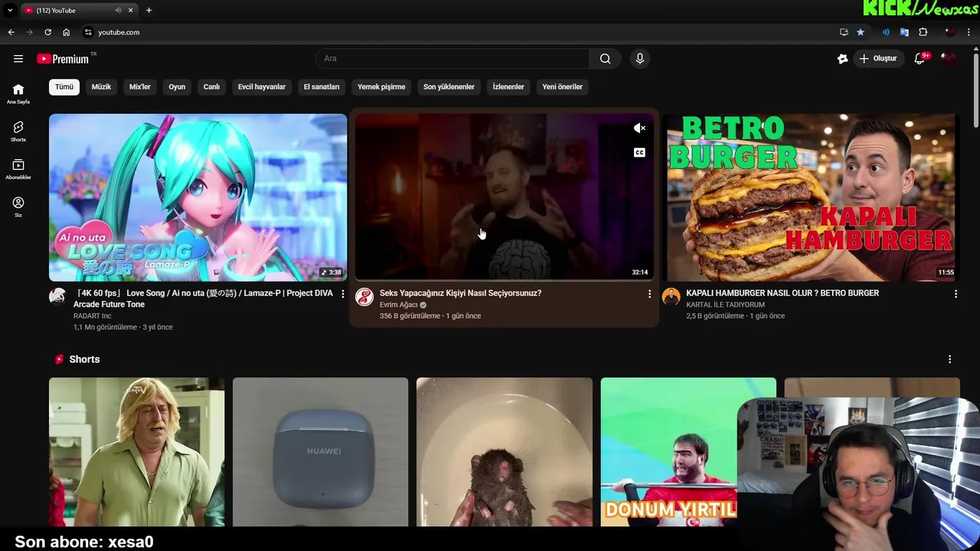This screenshot has height=551, width=980.
Task: Open the wet rat Short thumbnail
Action: click(505, 452)
